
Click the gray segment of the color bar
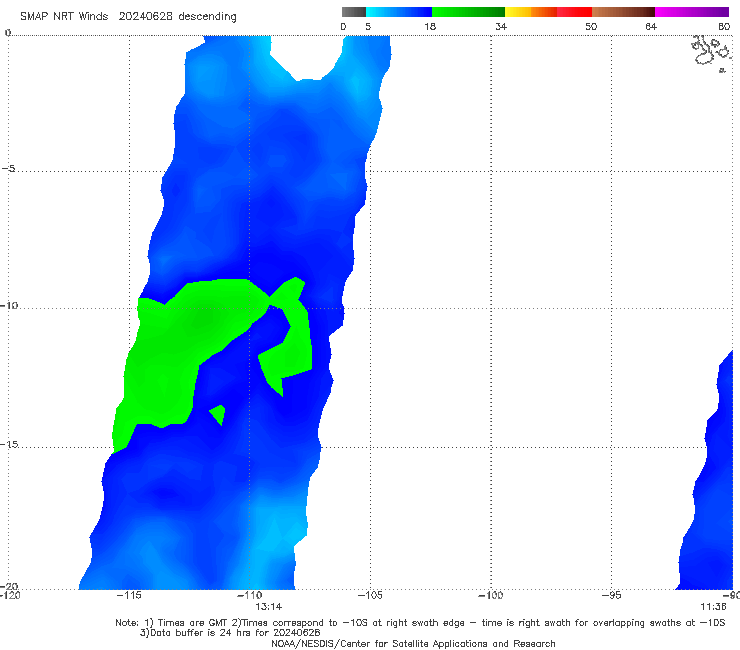point(354,12)
